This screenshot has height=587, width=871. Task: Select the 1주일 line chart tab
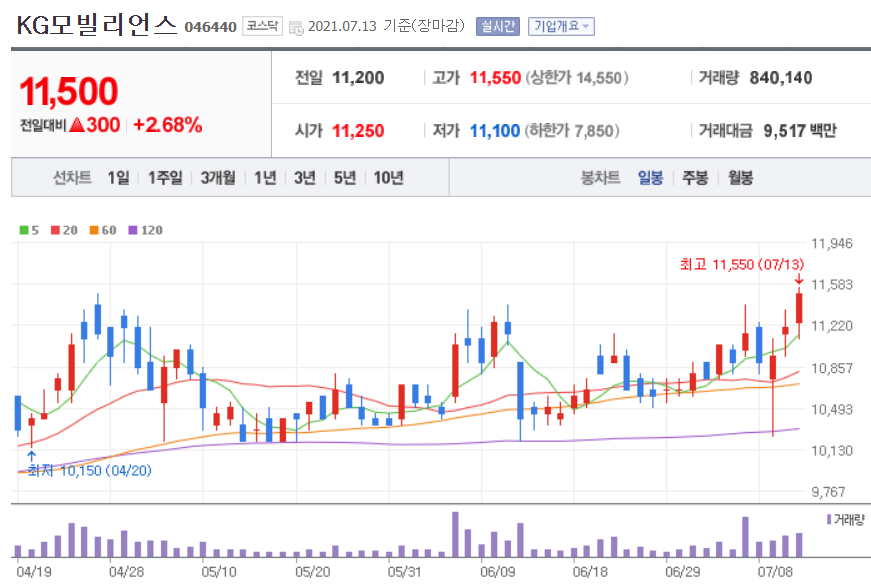click(165, 178)
